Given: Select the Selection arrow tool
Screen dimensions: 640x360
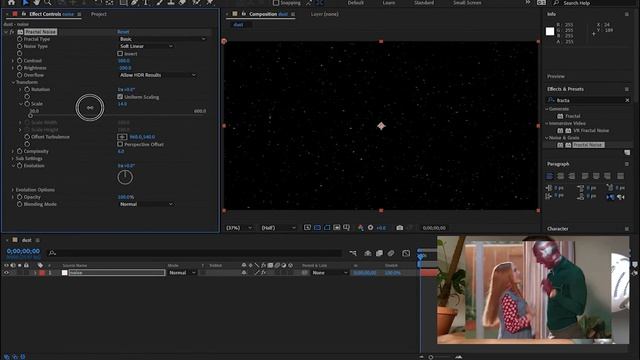Looking at the screenshot, I should 25,2.
